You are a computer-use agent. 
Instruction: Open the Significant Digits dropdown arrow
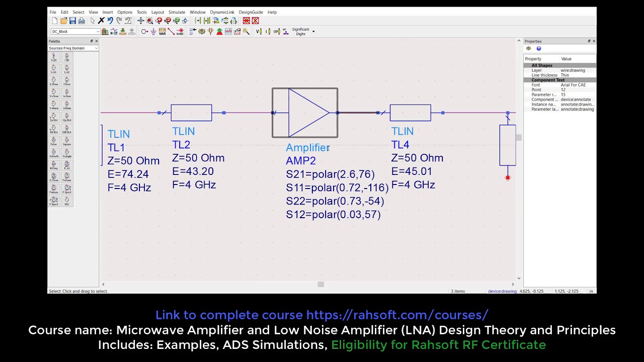(313, 31)
